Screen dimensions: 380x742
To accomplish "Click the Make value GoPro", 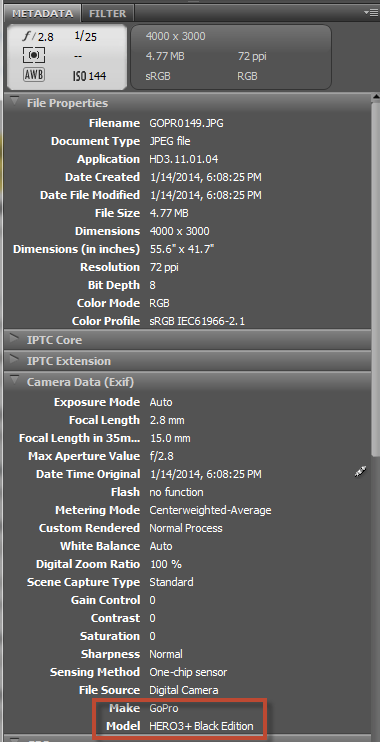I will pos(164,708).
